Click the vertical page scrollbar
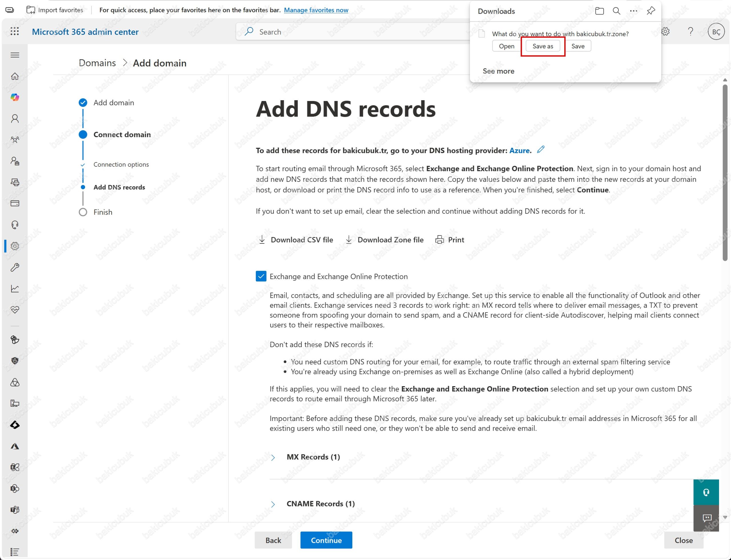The height and width of the screenshot is (560, 731). point(725,173)
